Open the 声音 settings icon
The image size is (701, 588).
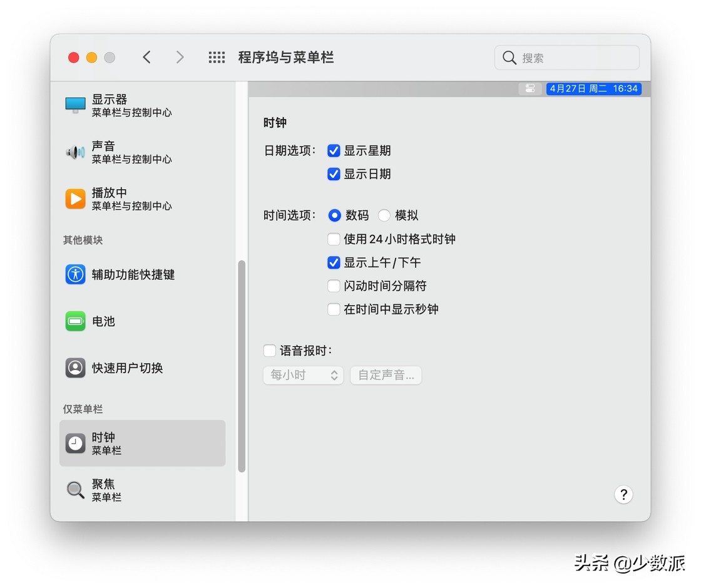click(75, 152)
